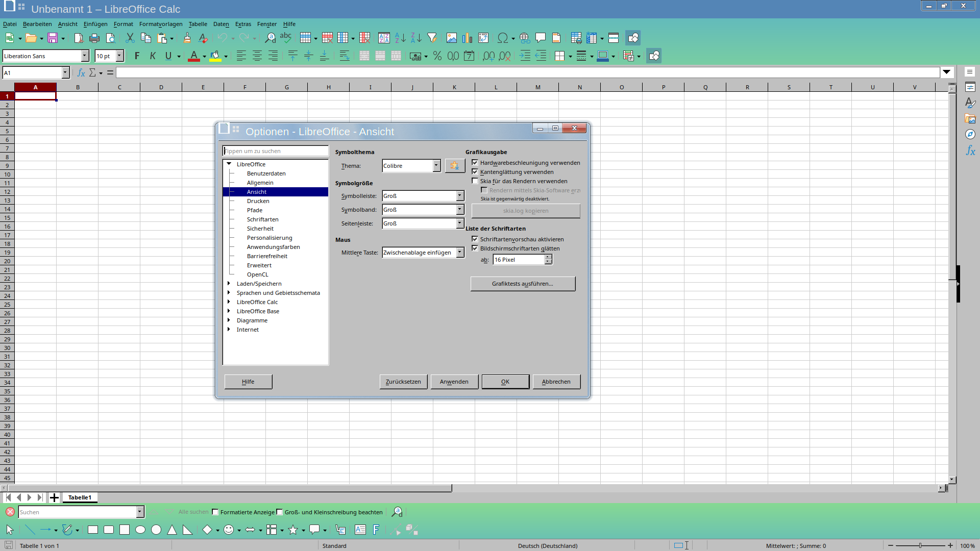This screenshot has height=551, width=980.
Task: Click the Clone formatting paintbrush icon
Action: tap(187, 38)
